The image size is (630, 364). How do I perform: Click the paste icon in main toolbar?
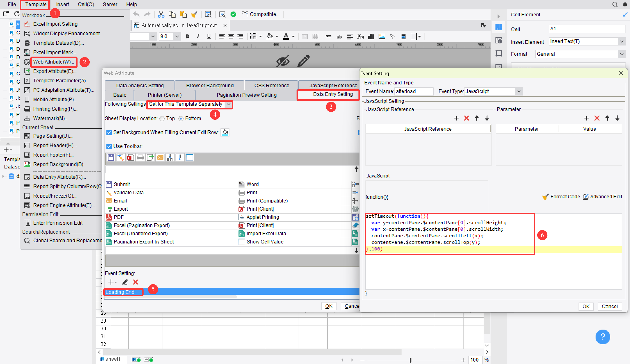coord(183,15)
